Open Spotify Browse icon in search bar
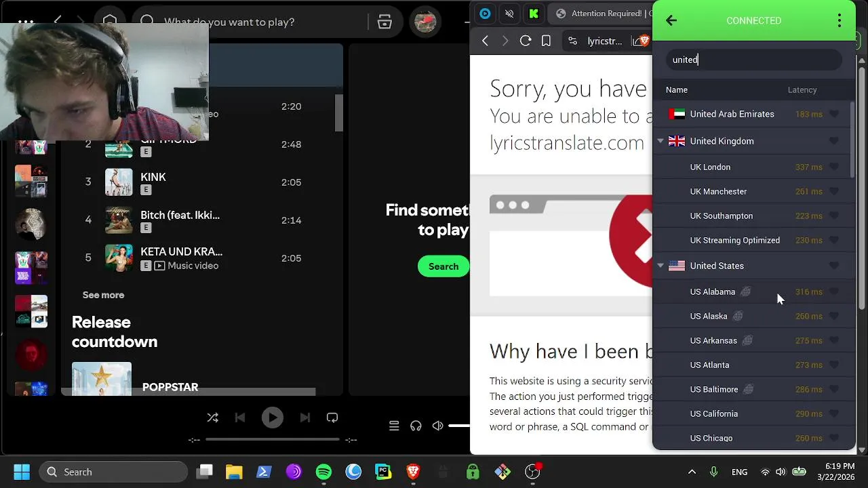The height and width of the screenshot is (488, 868). (384, 22)
